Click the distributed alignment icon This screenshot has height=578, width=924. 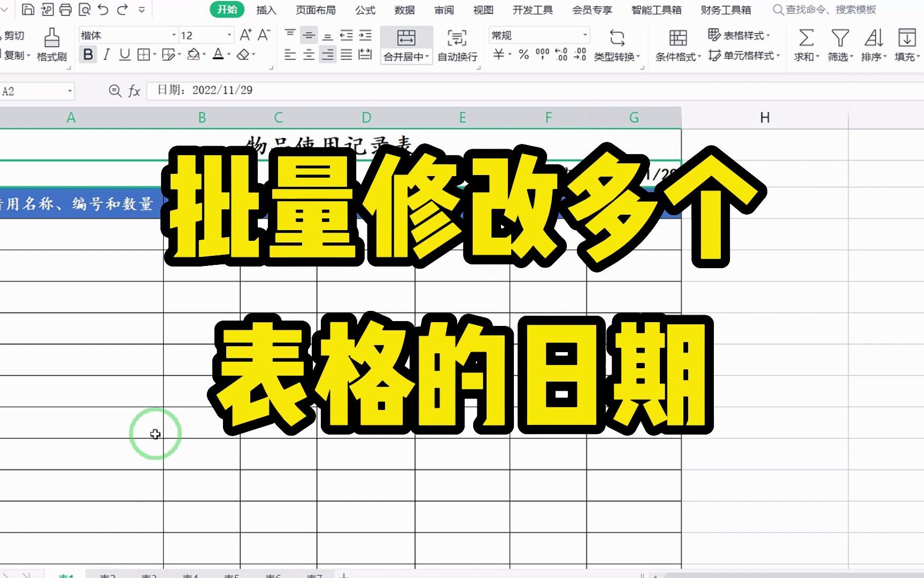(x=365, y=55)
